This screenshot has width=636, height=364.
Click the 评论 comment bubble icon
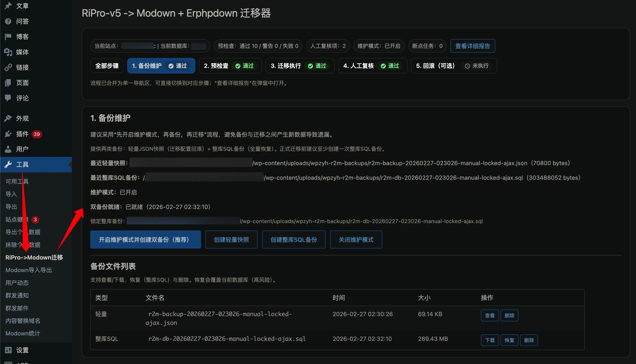click(8, 98)
